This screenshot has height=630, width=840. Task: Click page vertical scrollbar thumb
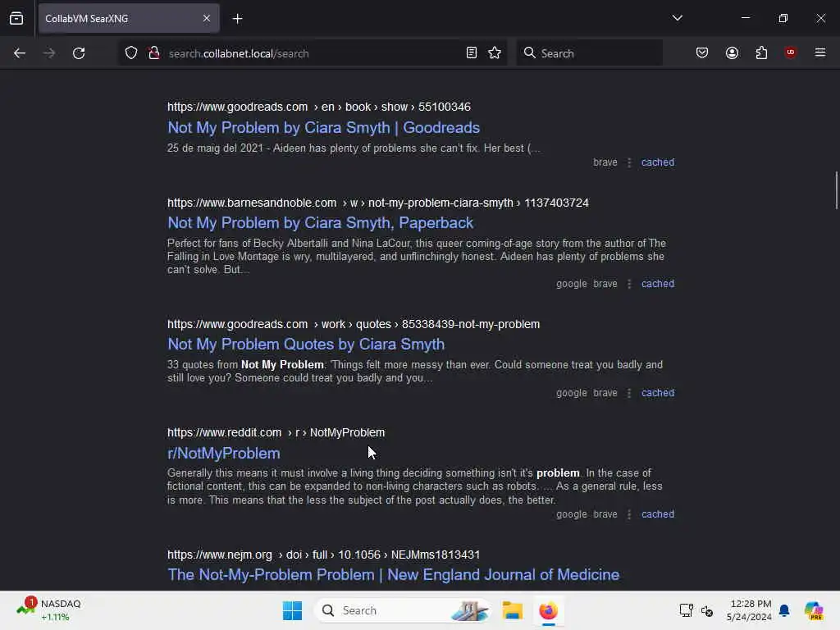coord(836,190)
